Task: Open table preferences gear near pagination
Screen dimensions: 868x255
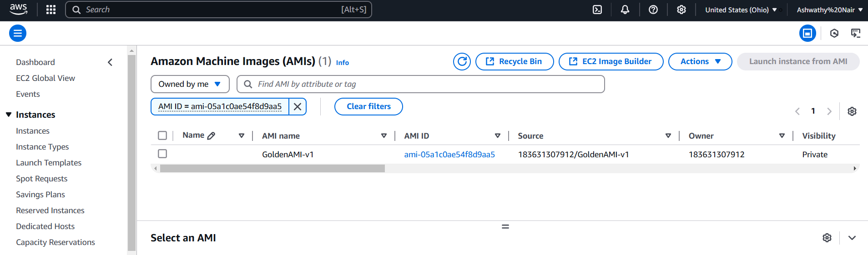Action: click(x=852, y=111)
